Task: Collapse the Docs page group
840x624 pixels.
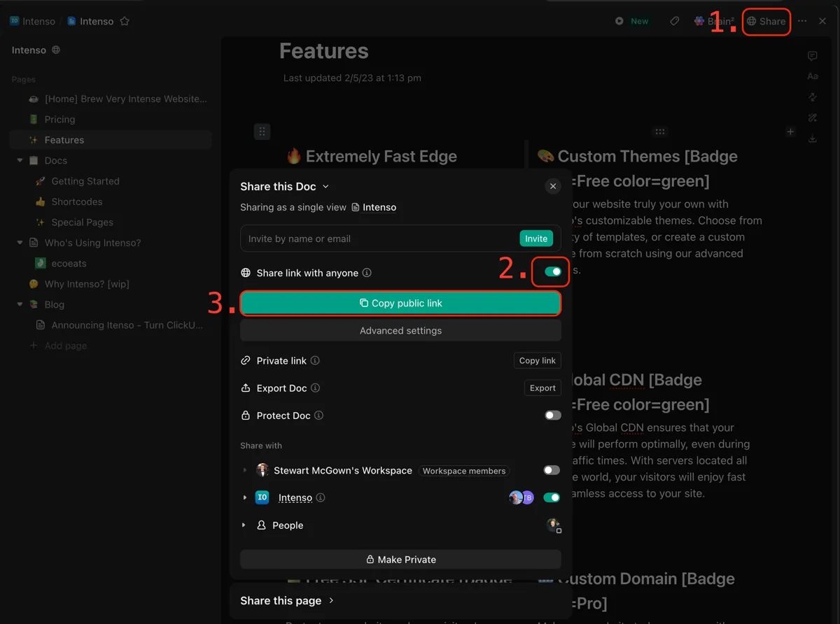Action: point(20,161)
